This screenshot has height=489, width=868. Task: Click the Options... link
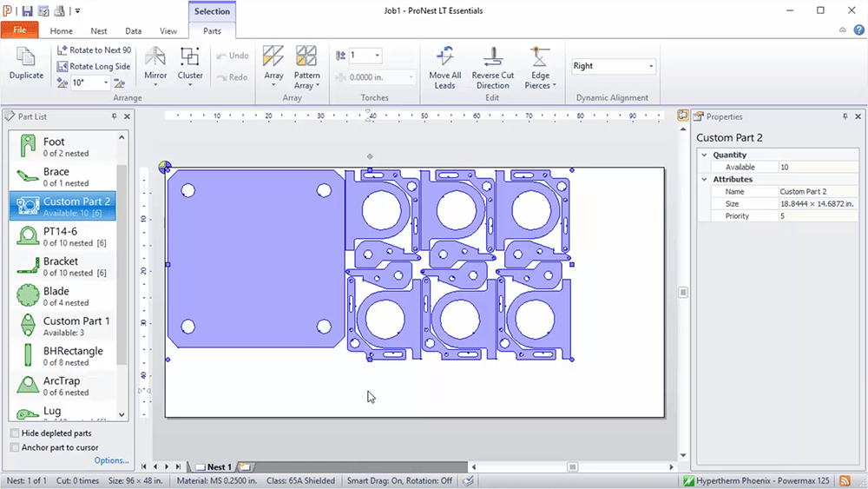pyautogui.click(x=111, y=460)
